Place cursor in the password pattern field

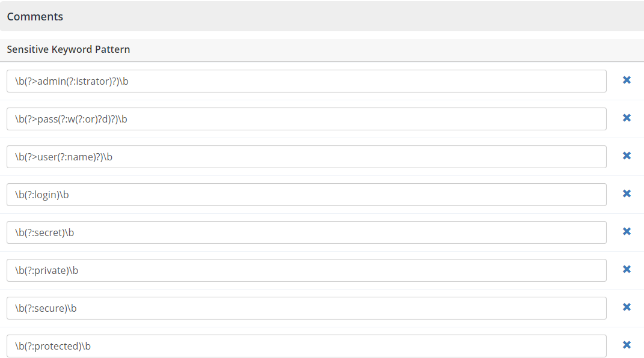point(307,118)
